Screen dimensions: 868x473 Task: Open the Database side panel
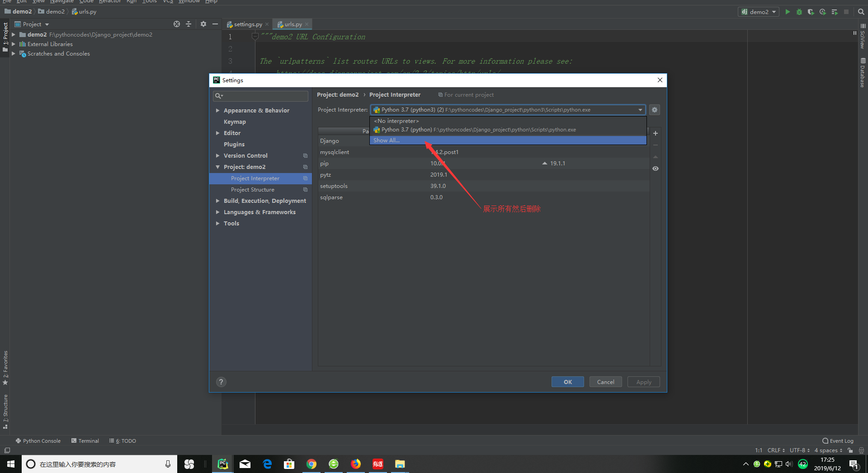[x=863, y=72]
